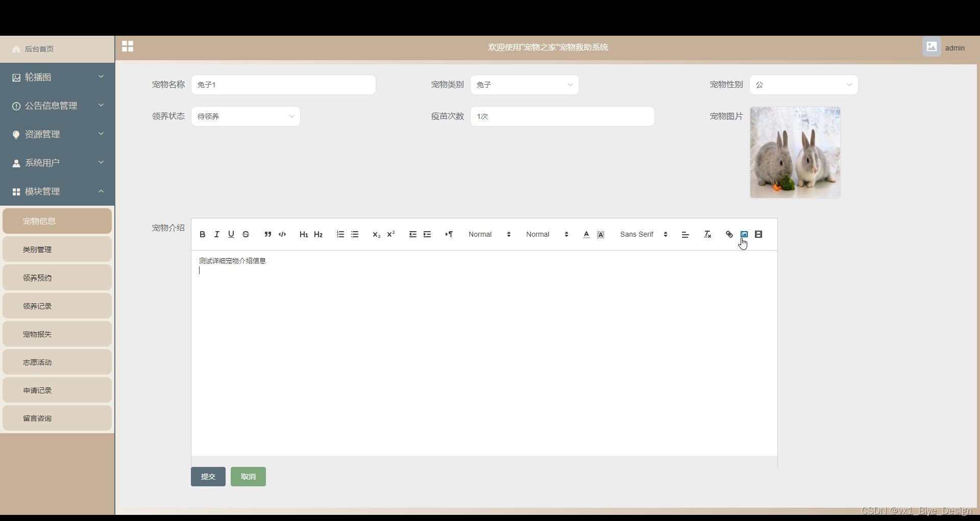
Task: Open 留言咨询 submenu item
Action: coord(57,418)
